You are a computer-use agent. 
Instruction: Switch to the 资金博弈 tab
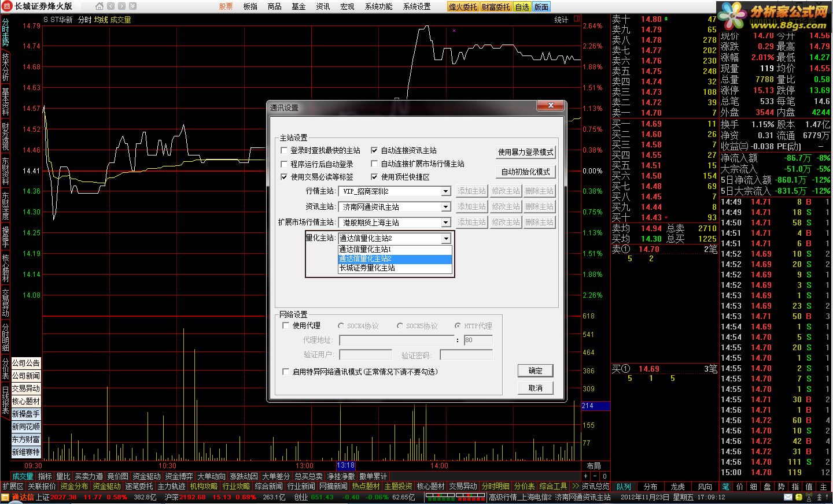pyautogui.click(x=179, y=476)
